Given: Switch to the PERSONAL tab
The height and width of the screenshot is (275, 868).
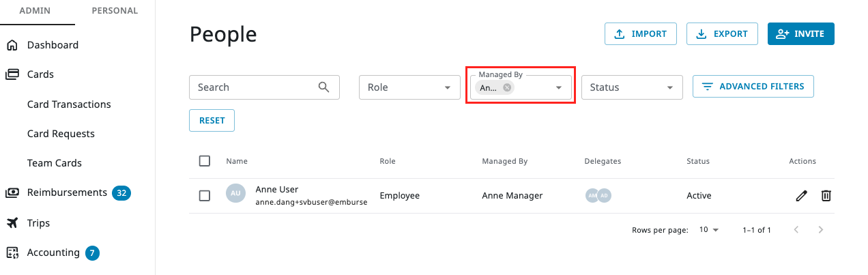Looking at the screenshot, I should coord(115,11).
